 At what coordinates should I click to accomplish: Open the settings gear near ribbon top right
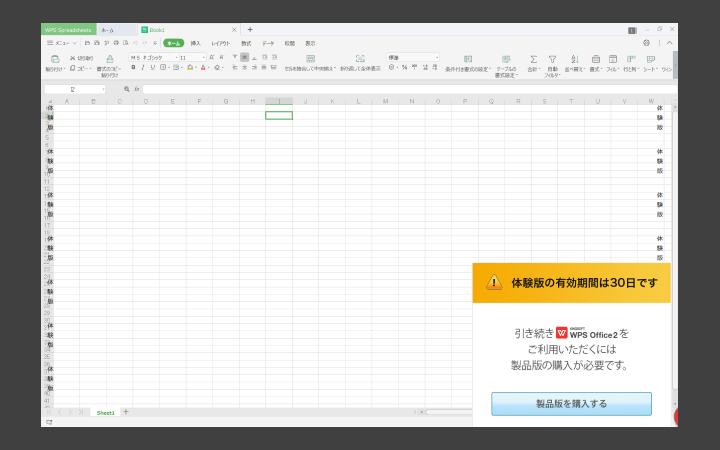tap(647, 43)
